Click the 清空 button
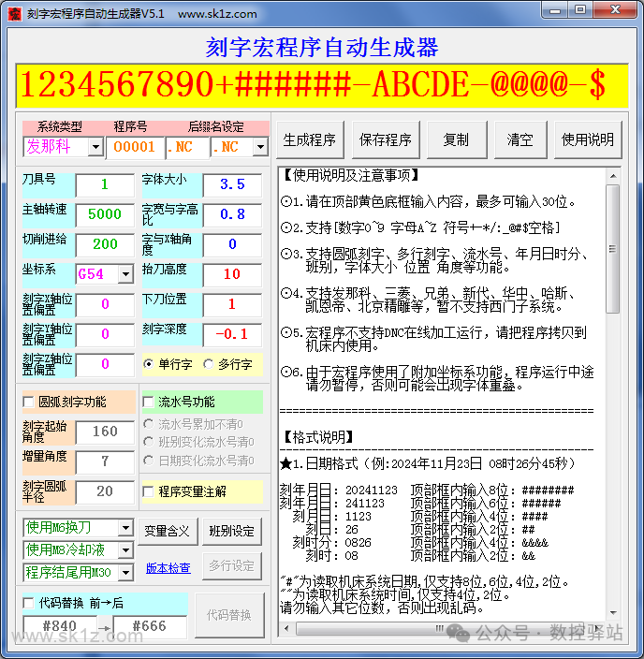The height and width of the screenshot is (659, 644). [520, 140]
